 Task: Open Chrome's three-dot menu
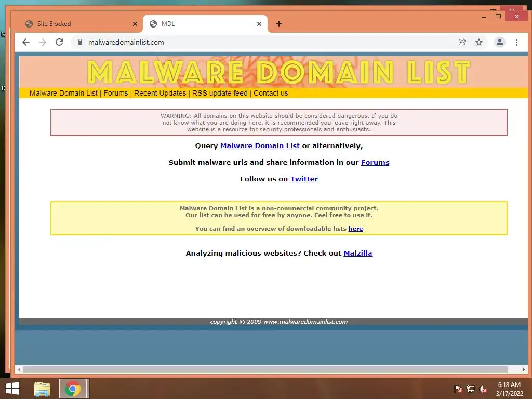pos(516,42)
